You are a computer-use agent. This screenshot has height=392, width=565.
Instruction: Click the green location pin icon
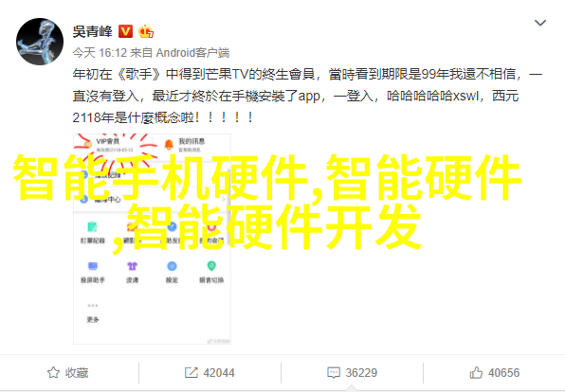point(211,266)
